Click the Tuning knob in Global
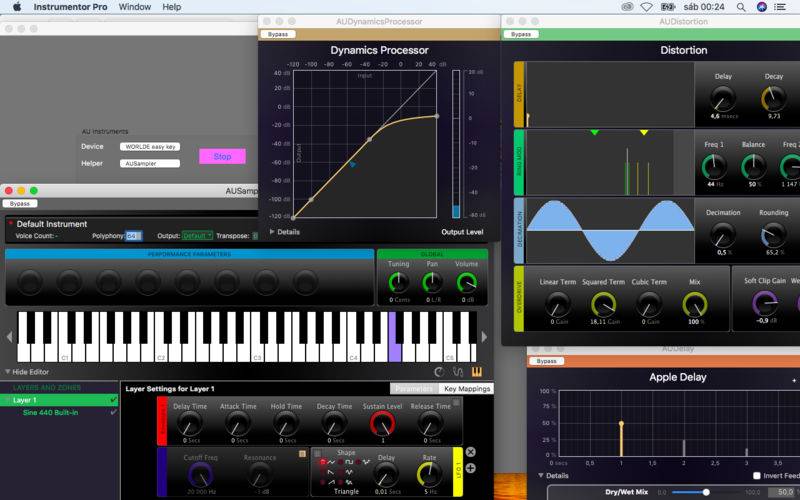800x500 pixels. click(398, 282)
